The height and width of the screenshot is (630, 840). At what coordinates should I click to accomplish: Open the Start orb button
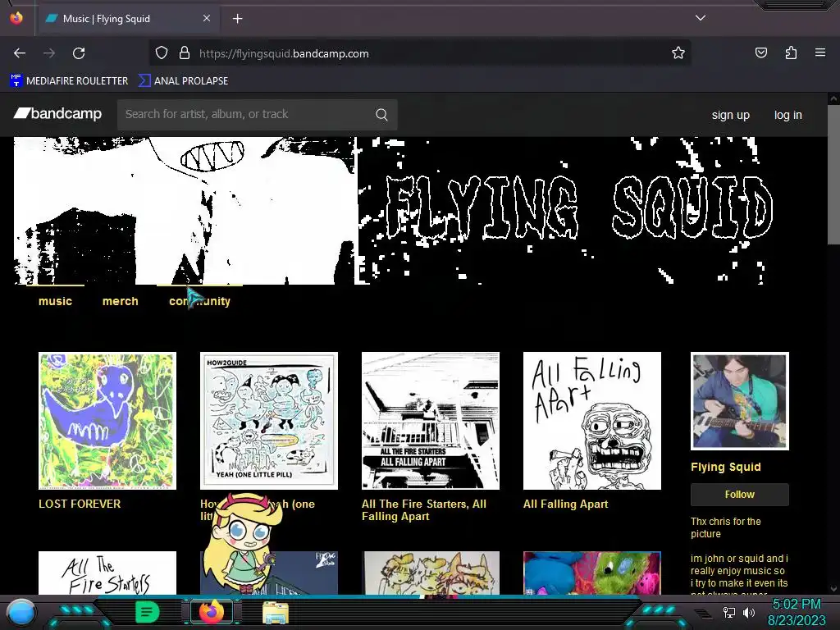pyautogui.click(x=21, y=612)
